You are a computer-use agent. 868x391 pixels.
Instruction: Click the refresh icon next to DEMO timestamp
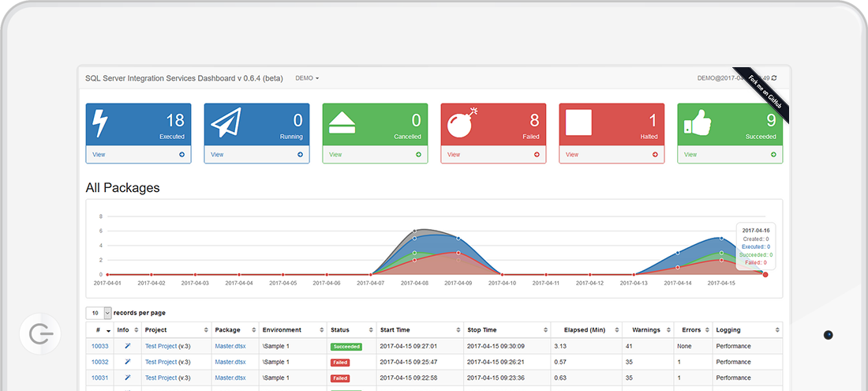pos(774,78)
